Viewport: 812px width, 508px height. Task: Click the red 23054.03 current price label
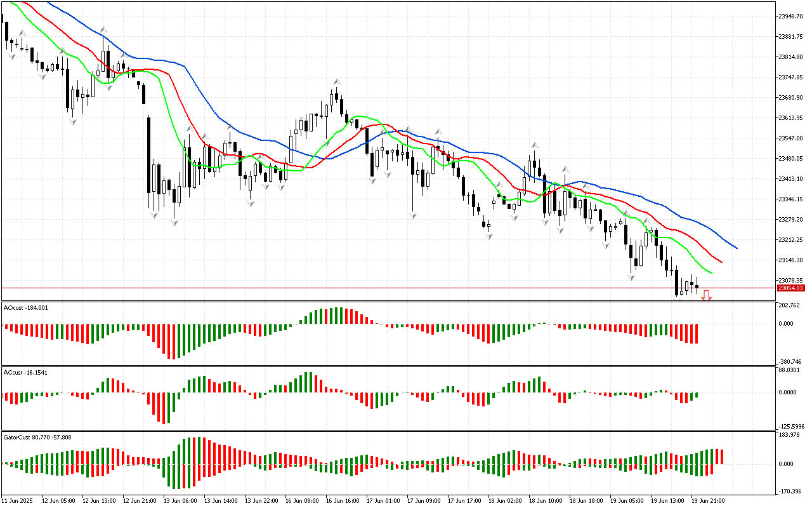tap(790, 288)
